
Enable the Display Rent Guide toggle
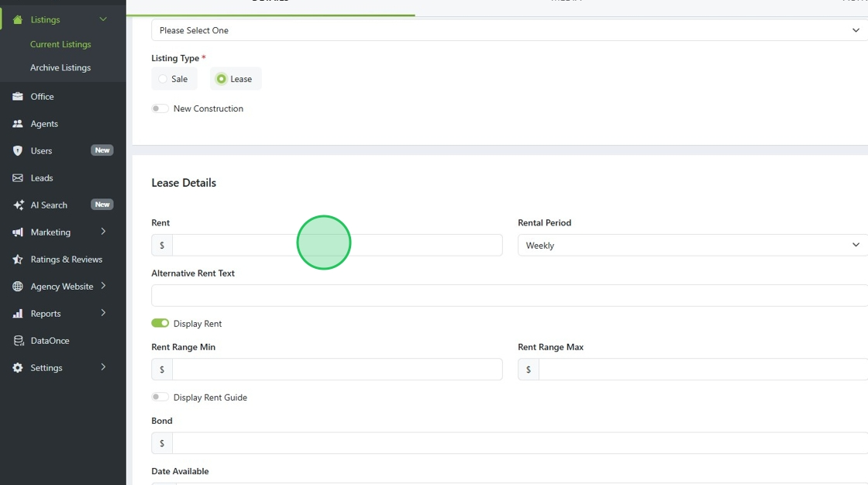point(160,397)
